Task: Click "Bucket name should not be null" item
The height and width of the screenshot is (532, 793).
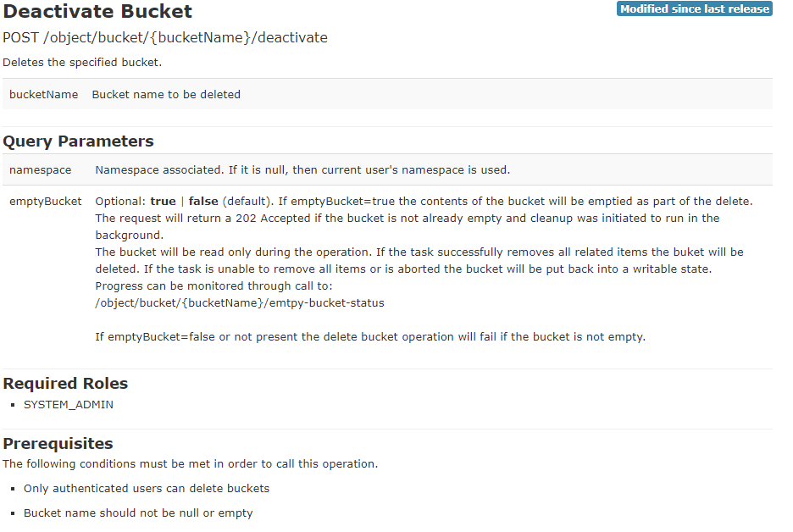Action: pos(138,513)
